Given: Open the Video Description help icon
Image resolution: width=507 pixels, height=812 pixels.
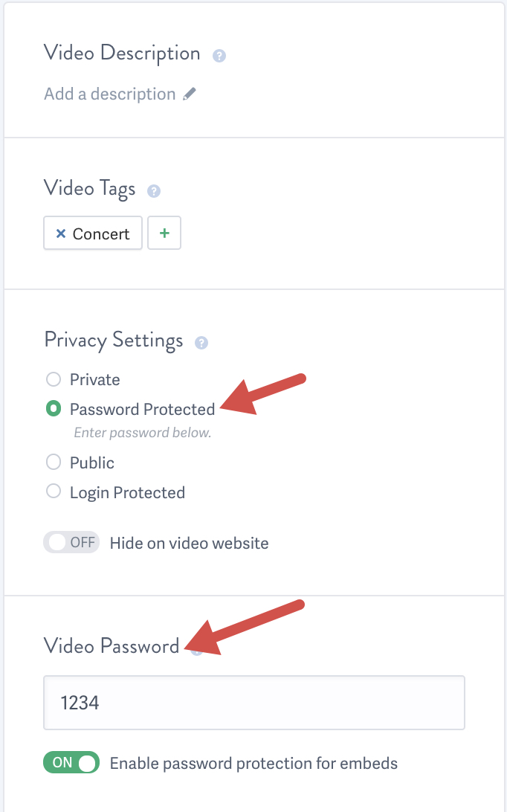Looking at the screenshot, I should pyautogui.click(x=219, y=56).
